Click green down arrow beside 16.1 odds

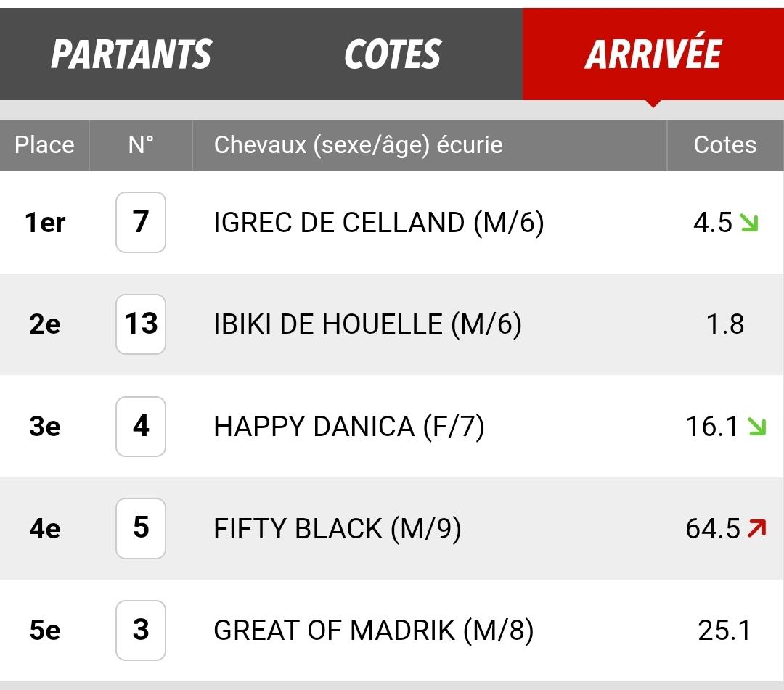click(757, 427)
